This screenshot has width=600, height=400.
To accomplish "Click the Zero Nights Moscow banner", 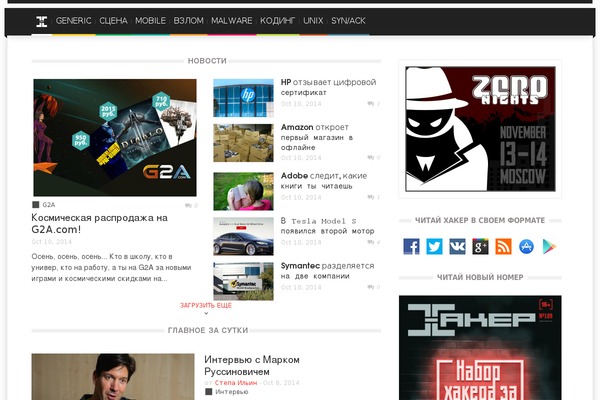I will (x=480, y=129).
